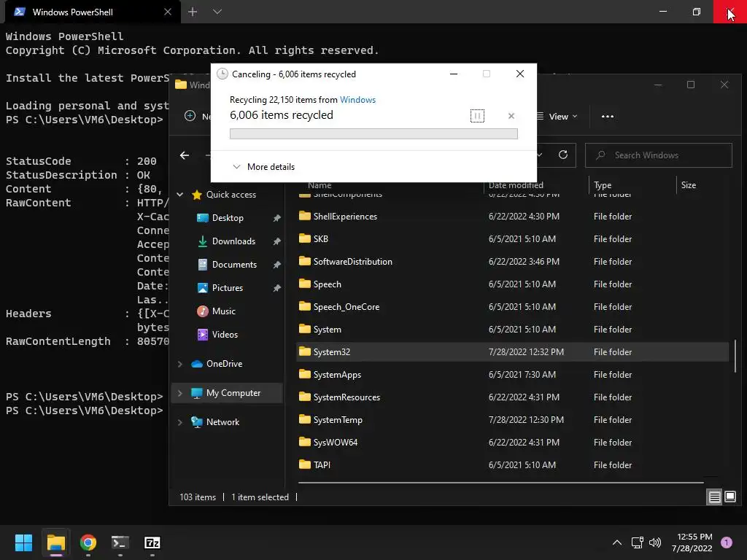This screenshot has width=747, height=560.
Task: Refresh the Explorer folder view
Action: coord(563,155)
